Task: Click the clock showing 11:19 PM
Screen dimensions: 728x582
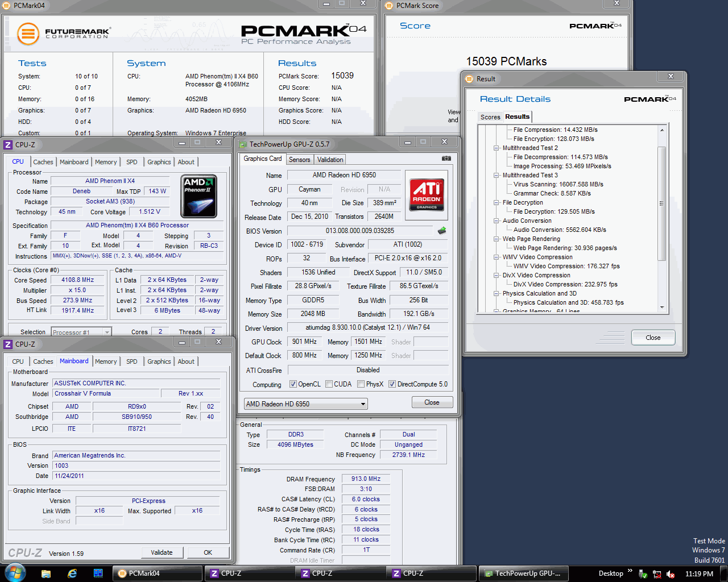Action: pyautogui.click(x=699, y=574)
